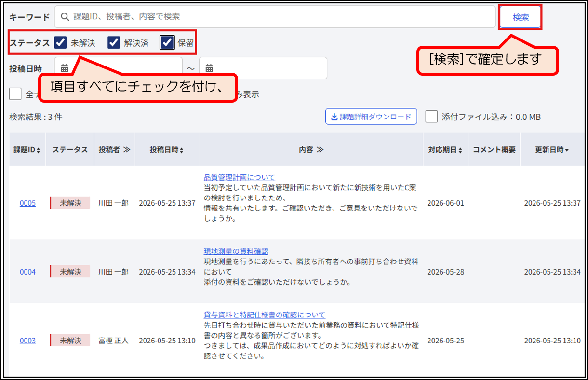
Task: Click the コメント概要 column header
Action: click(x=494, y=150)
